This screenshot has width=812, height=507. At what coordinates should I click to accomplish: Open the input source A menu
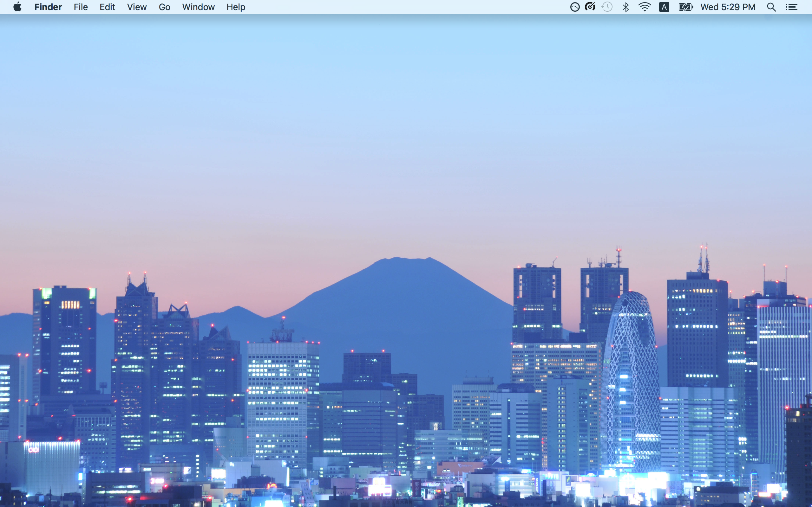pyautogui.click(x=664, y=7)
